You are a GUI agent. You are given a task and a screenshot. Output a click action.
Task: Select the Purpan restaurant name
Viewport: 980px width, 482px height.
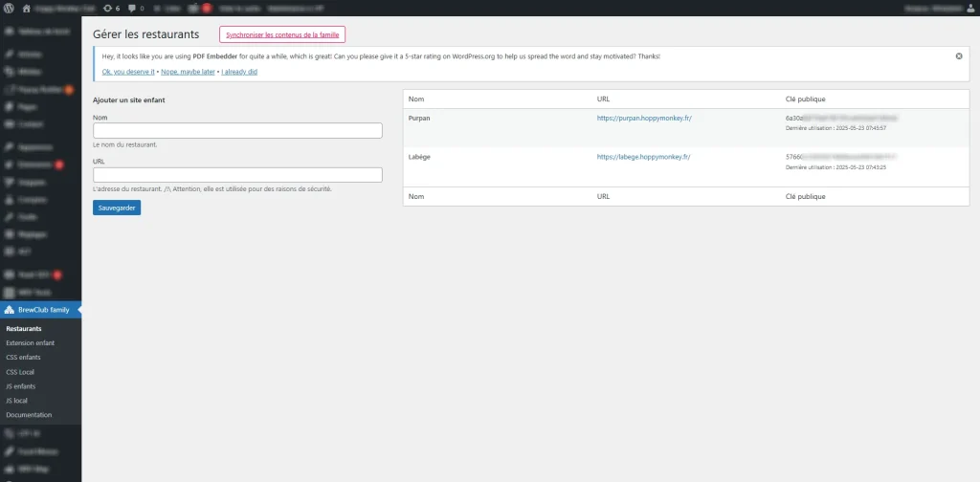point(419,118)
